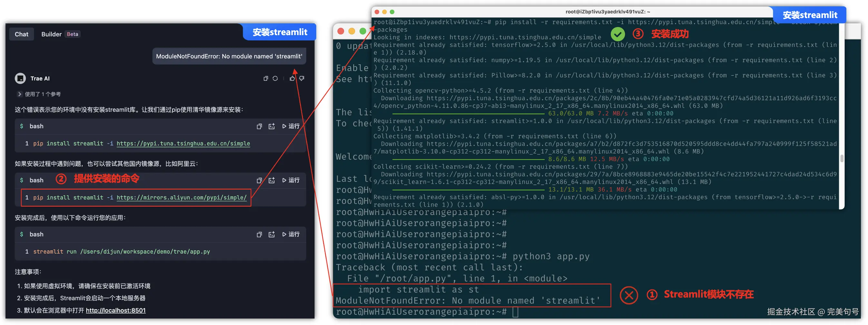This screenshot has height=325, width=868.
Task: Run the tsinghua pip install command
Action: point(291,126)
